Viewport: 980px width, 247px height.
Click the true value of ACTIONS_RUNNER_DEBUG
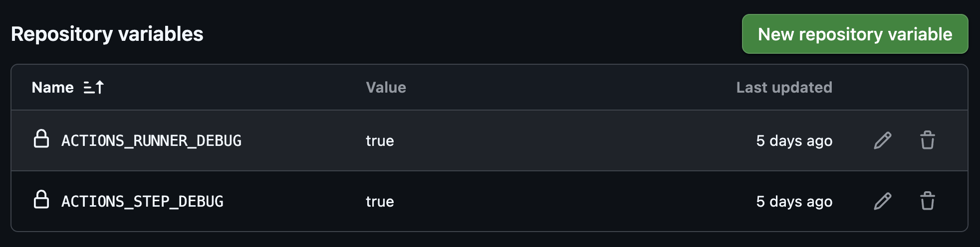pos(380,141)
